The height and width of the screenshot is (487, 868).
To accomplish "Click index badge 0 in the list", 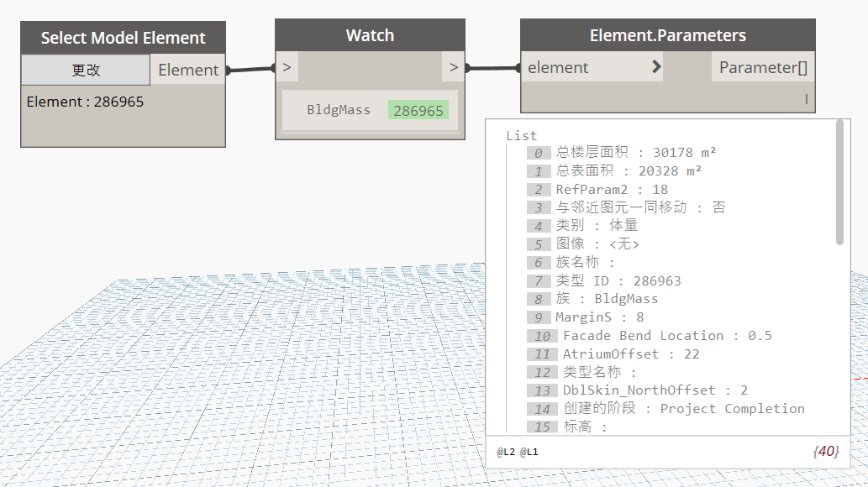I will coord(538,153).
